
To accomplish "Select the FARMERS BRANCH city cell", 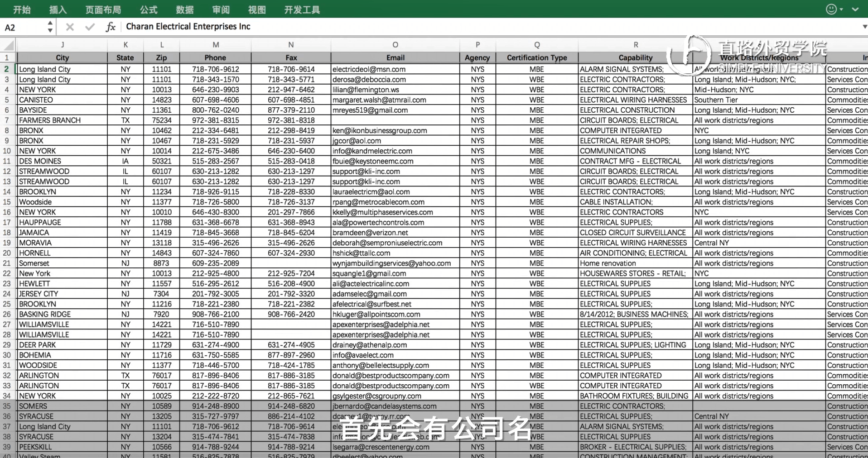I will (x=62, y=120).
